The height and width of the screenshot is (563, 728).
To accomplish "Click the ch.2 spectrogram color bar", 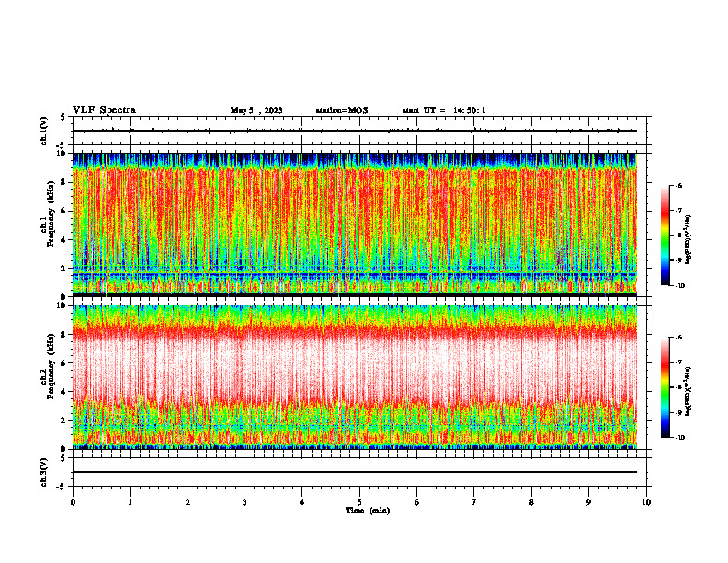I will pos(665,387).
